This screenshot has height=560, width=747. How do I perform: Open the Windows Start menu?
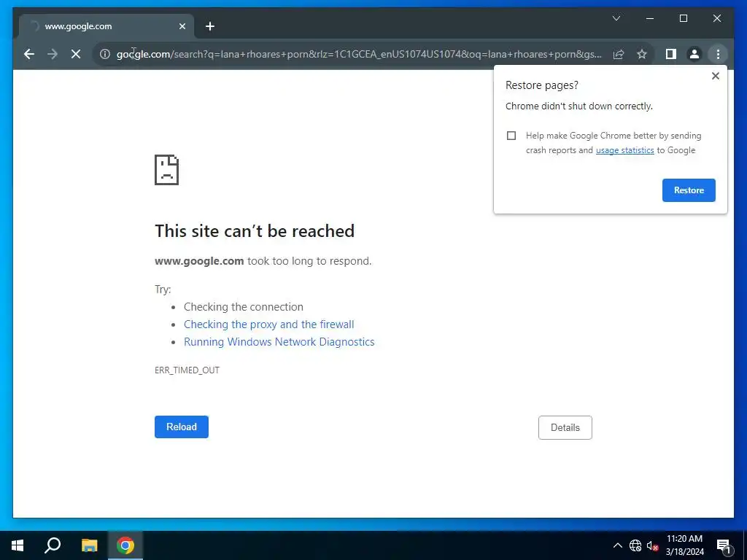click(18, 545)
